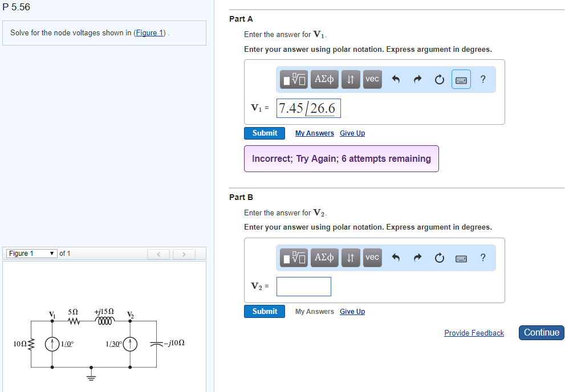The width and height of the screenshot is (565, 392).
Task: Click the keyboard icon in Part B toolbar
Action: (x=461, y=258)
